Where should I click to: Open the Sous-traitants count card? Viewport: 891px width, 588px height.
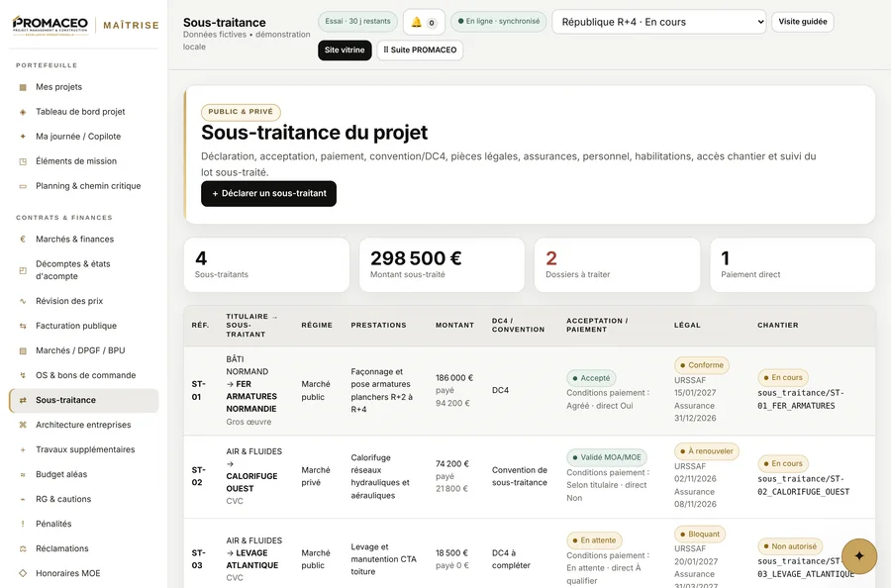coord(266,264)
